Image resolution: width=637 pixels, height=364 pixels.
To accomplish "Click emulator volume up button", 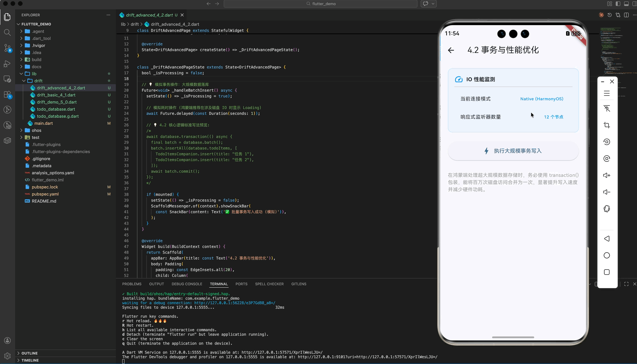I will pos(606,175).
